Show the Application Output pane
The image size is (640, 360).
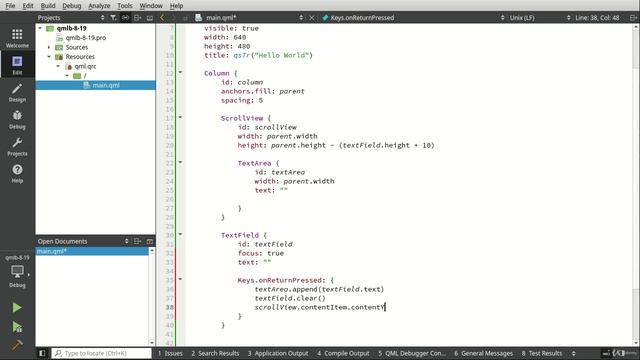[278, 353]
